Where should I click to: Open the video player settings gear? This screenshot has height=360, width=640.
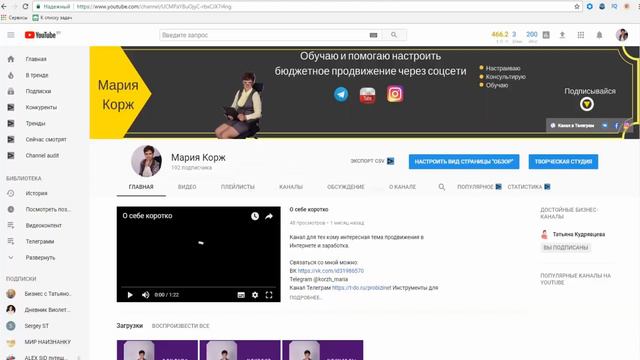[x=255, y=295]
